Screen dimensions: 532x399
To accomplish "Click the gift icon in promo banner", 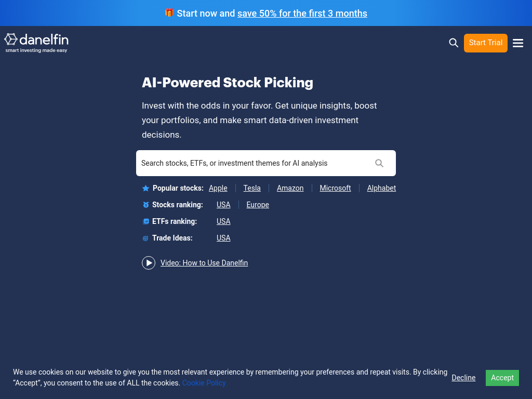I will click(169, 13).
